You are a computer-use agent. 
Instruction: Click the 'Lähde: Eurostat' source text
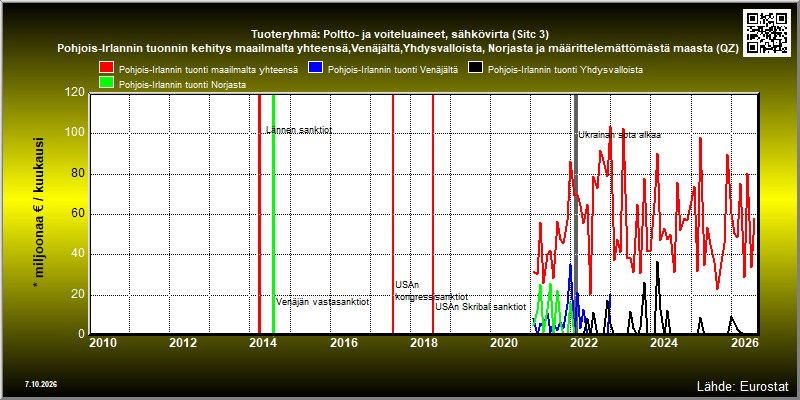click(x=742, y=385)
